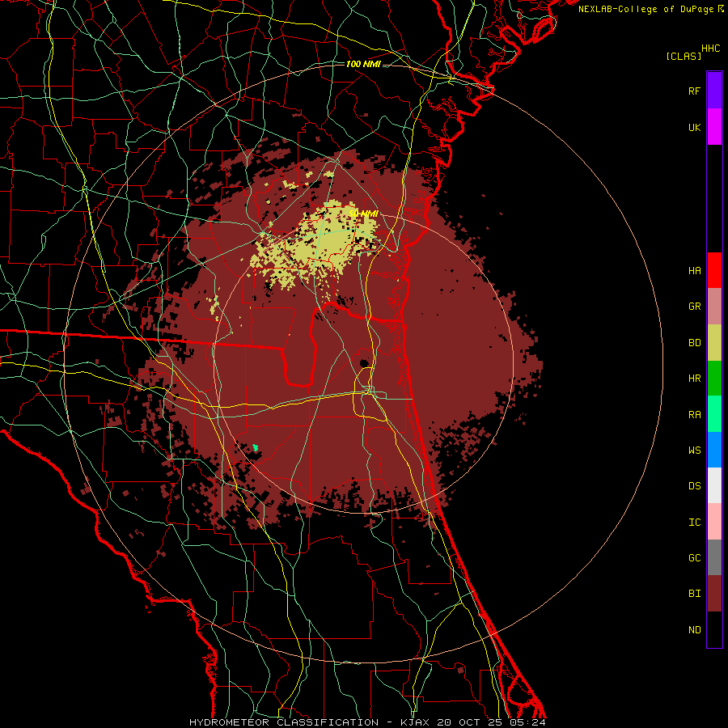Click the KJAX radar site identifier
Screen dimensions: 728x728
tap(416, 722)
